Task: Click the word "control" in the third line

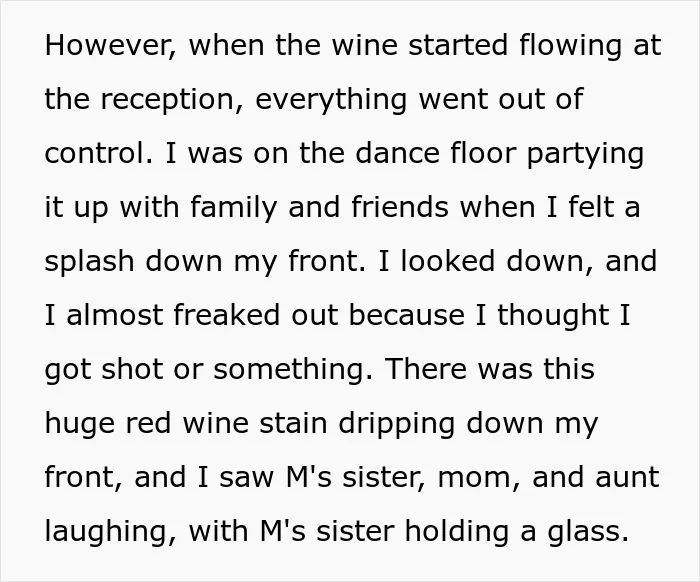Action: 98,153
